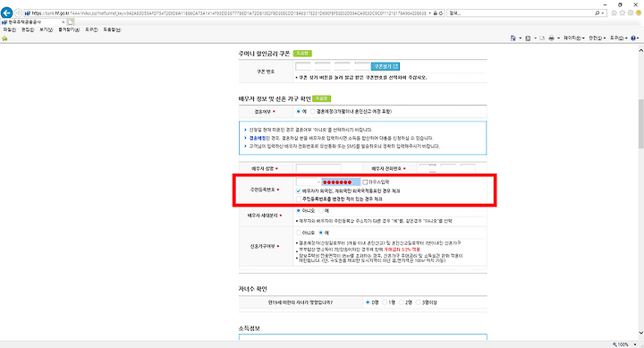Click the green help badge beside 쿠폰 heading
This screenshot has width=644, height=348.
[302, 54]
